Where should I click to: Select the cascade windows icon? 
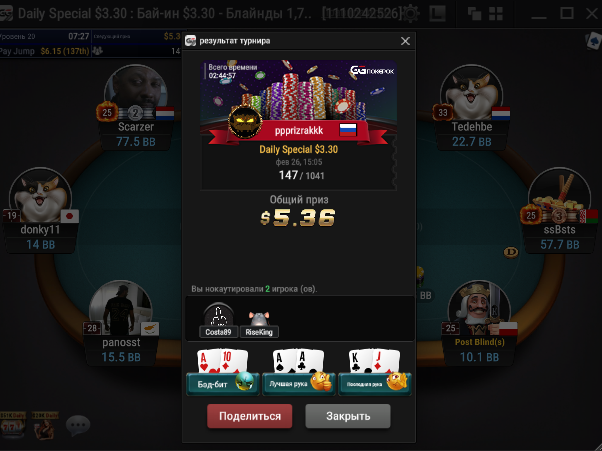(x=475, y=14)
